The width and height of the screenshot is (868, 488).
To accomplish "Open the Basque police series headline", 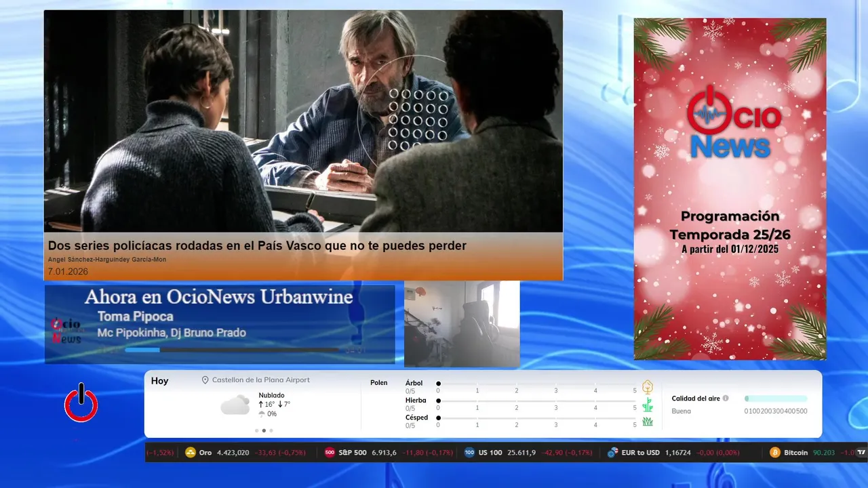I will [257, 245].
